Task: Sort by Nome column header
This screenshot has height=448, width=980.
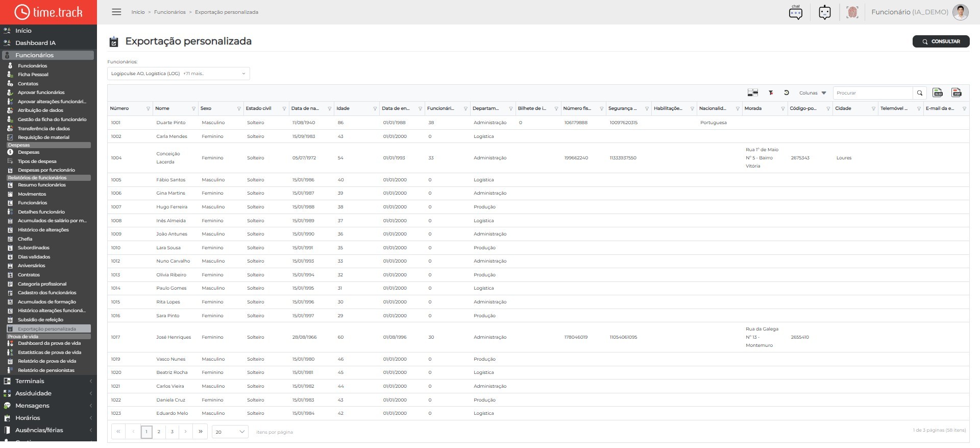Action: click(162, 108)
